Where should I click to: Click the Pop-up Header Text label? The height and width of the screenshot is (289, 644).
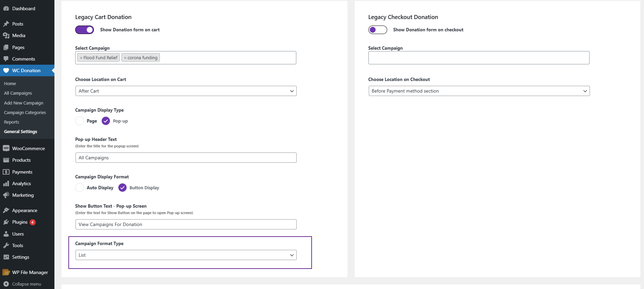[x=96, y=139]
